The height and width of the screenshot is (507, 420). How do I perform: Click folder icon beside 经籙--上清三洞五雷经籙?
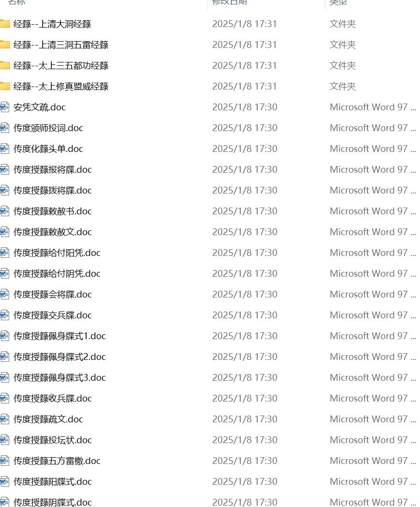tap(5, 45)
